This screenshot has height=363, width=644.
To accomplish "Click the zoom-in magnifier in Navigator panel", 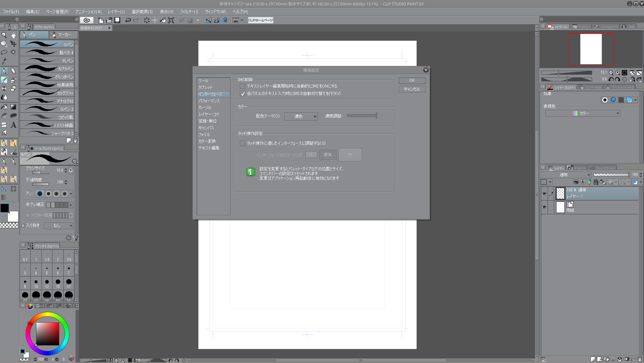I will click(617, 72).
